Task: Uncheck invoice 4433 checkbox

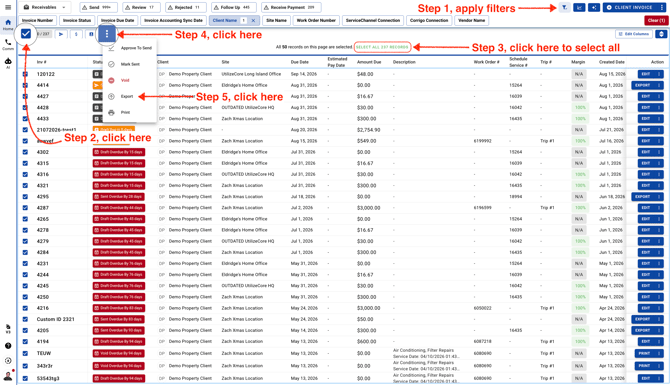Action: (x=25, y=118)
